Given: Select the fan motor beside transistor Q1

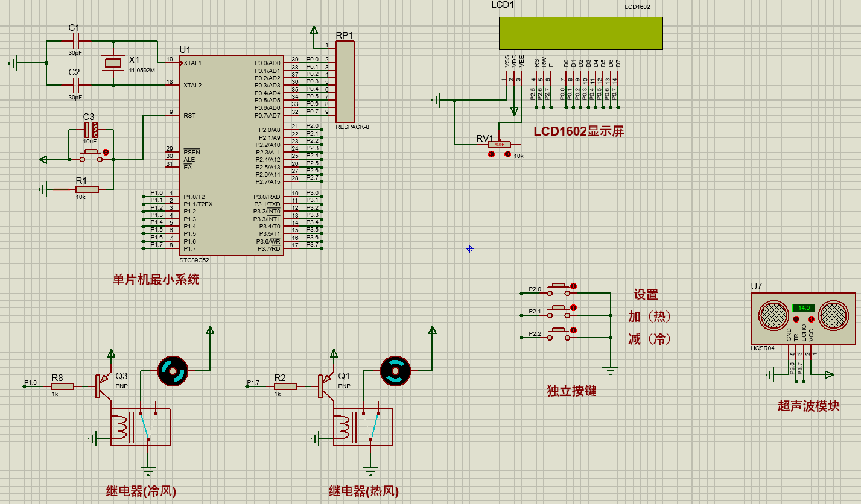Looking at the screenshot, I should tap(395, 371).
